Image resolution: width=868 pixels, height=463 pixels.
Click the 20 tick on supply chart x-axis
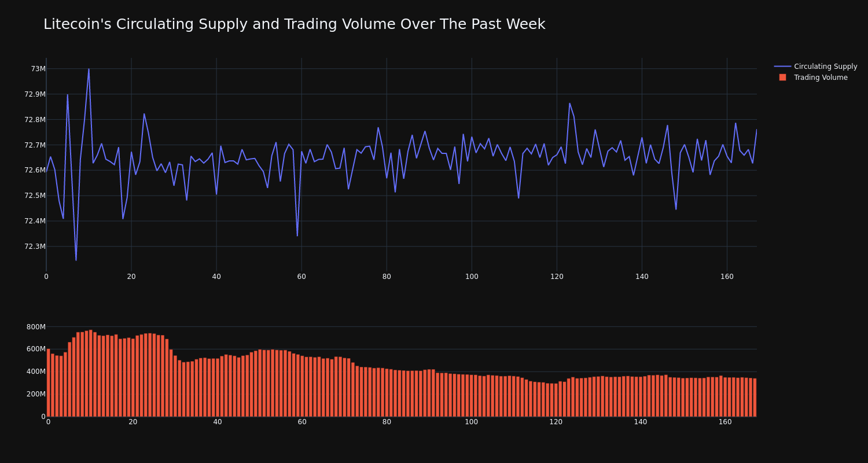(131, 277)
